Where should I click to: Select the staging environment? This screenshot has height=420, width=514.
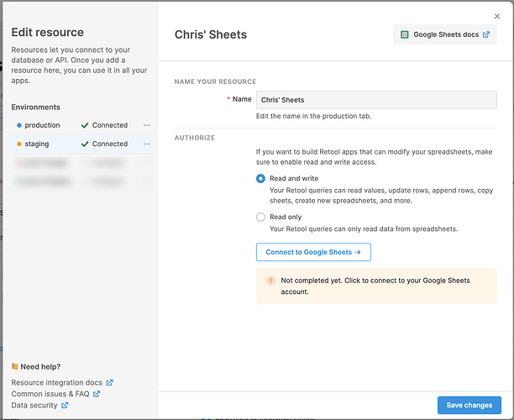[82, 144]
